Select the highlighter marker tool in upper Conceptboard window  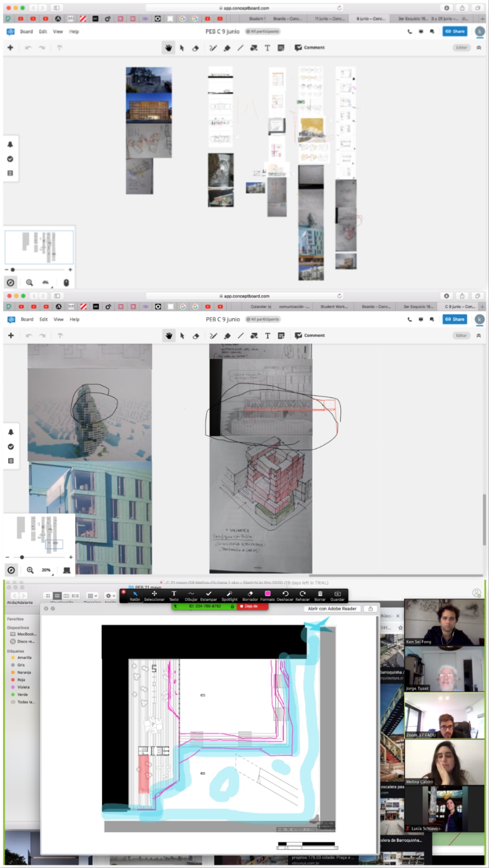(227, 48)
